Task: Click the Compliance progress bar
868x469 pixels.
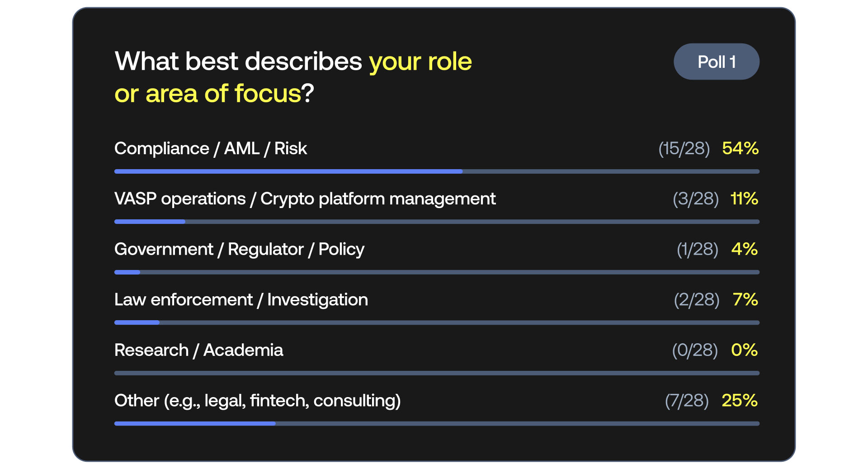Action: [x=437, y=172]
